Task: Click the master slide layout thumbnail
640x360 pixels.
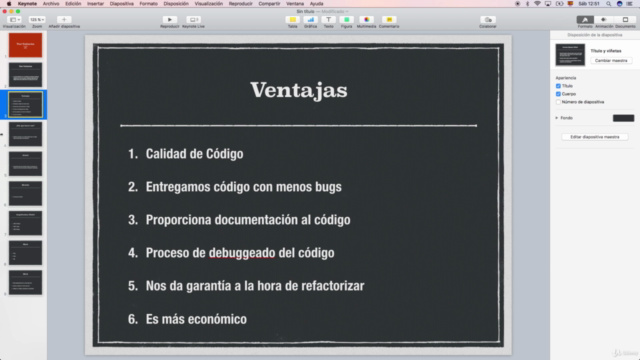Action: pyautogui.click(x=570, y=55)
